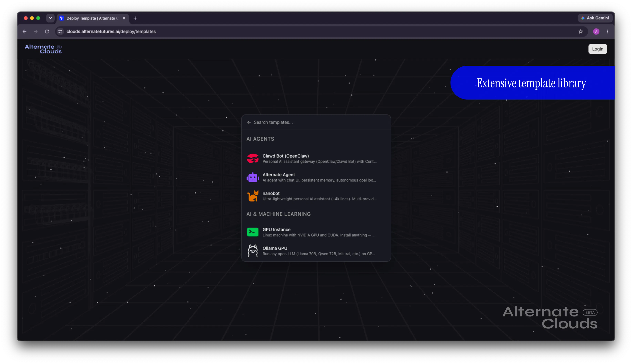Go back using the arrow beside Search templates
This screenshot has width=632, height=364.
coord(249,122)
